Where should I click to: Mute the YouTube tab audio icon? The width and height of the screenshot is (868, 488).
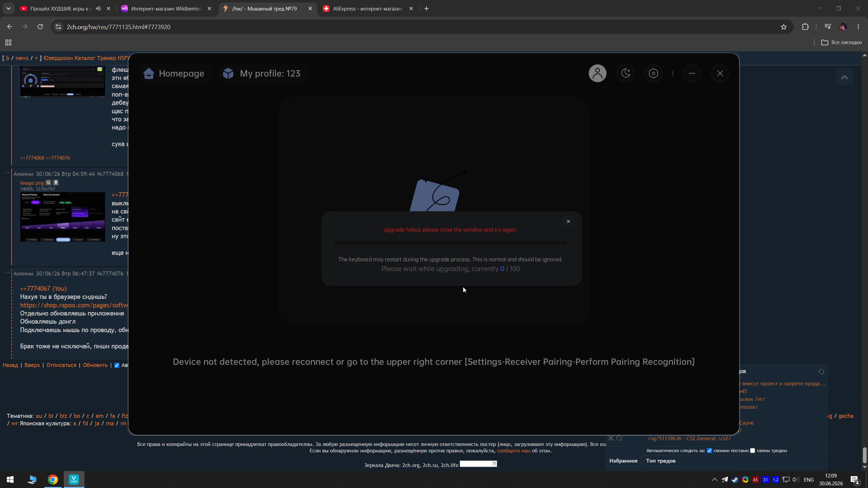pyautogui.click(x=98, y=9)
